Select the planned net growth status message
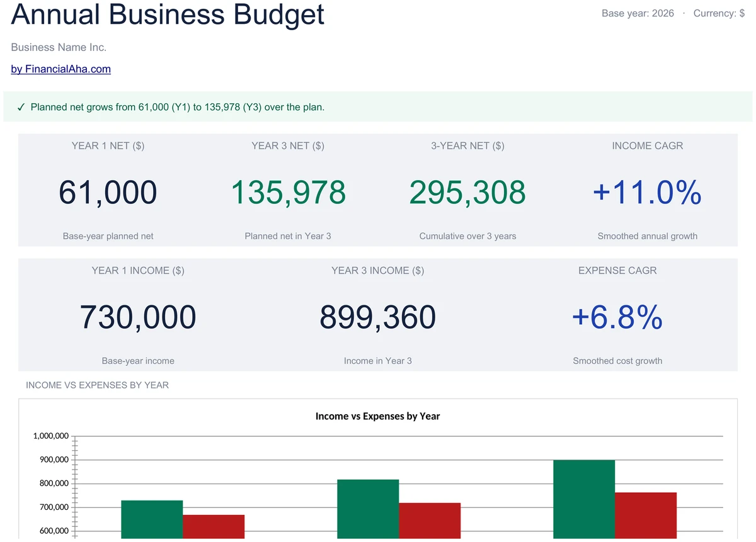This screenshot has height=542, width=756. pyautogui.click(x=178, y=107)
